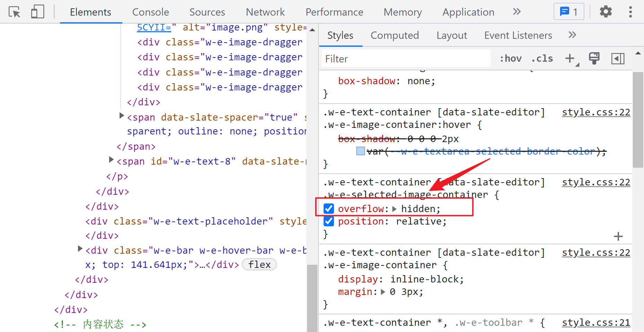Uncheck the overflow hidden property checkbox
The height and width of the screenshot is (332, 644).
329,209
